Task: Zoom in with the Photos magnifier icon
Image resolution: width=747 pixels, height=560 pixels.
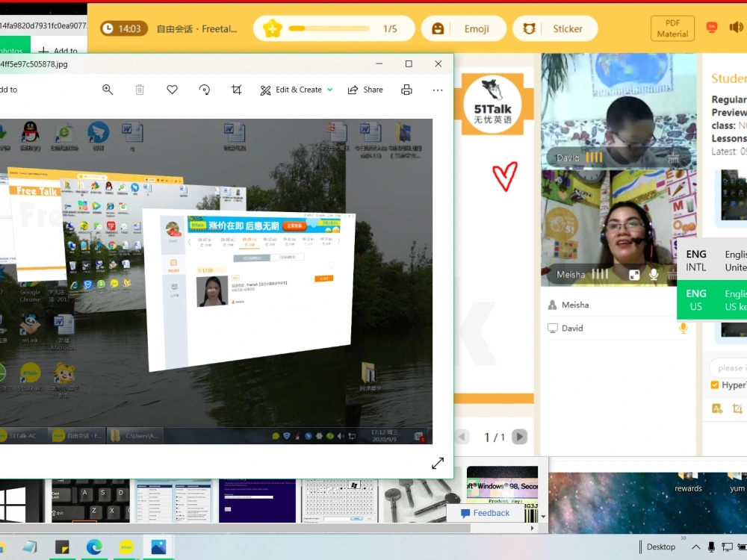Action: (108, 90)
